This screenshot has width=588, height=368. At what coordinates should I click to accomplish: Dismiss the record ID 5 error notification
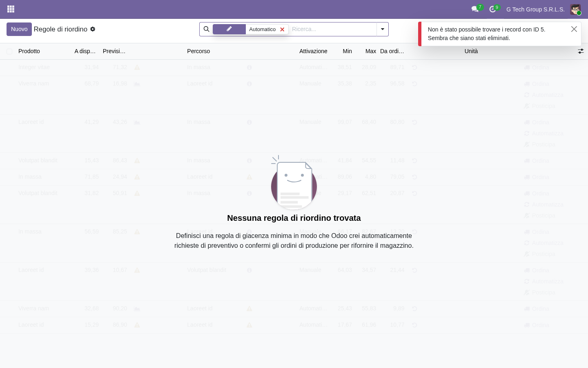(x=574, y=29)
